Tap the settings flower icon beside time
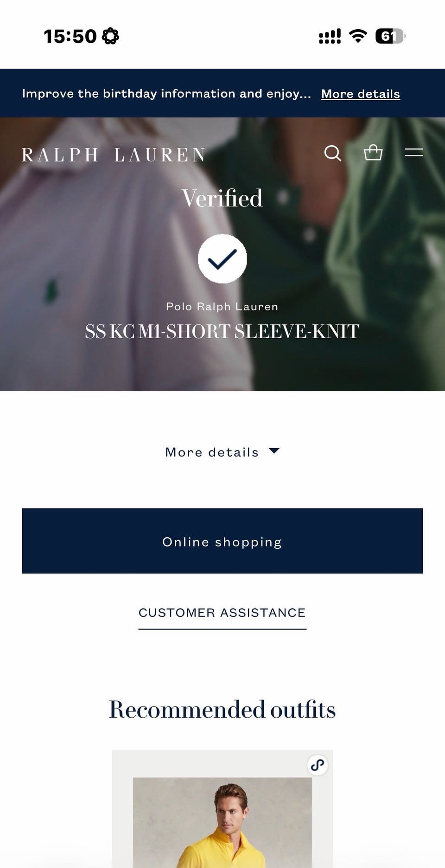 pos(110,36)
